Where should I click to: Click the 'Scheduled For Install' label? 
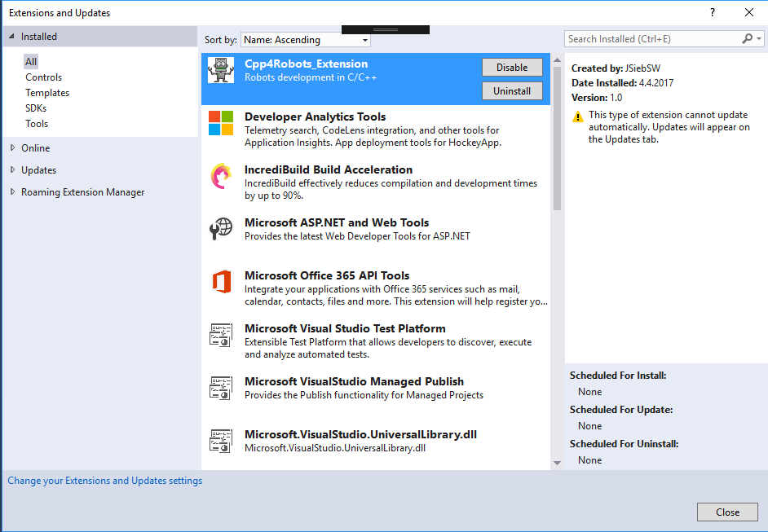(x=618, y=376)
